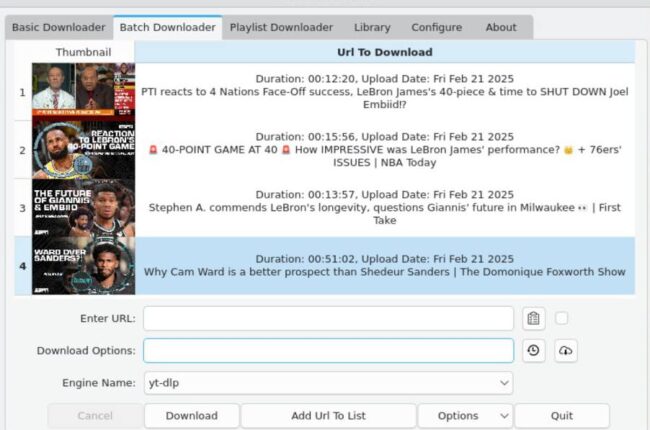Screen dimensions: 650x430
Task: Click inside the Enter URL field
Action: [328, 319]
